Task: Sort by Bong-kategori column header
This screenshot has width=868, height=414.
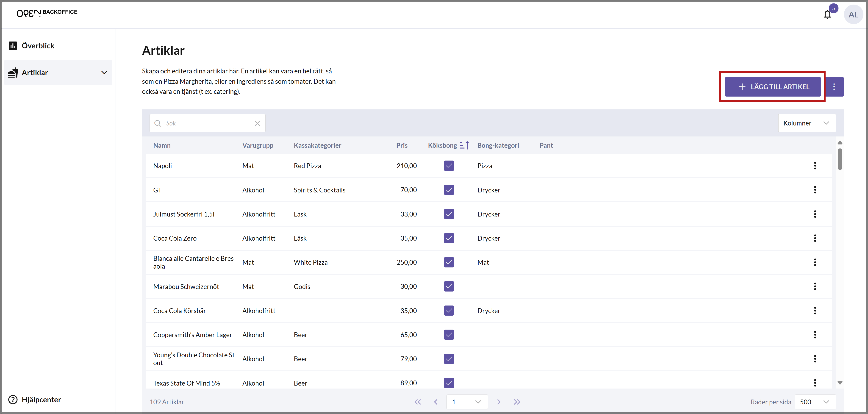Action: pos(498,145)
